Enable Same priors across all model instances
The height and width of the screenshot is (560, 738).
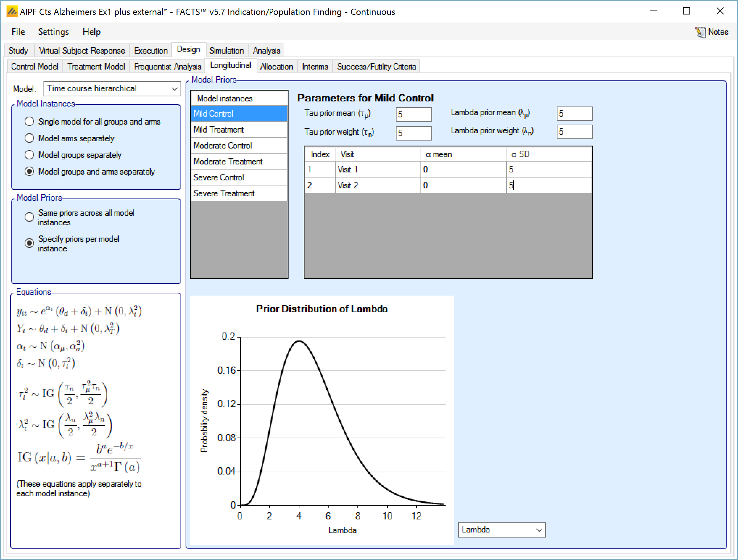click(x=29, y=217)
